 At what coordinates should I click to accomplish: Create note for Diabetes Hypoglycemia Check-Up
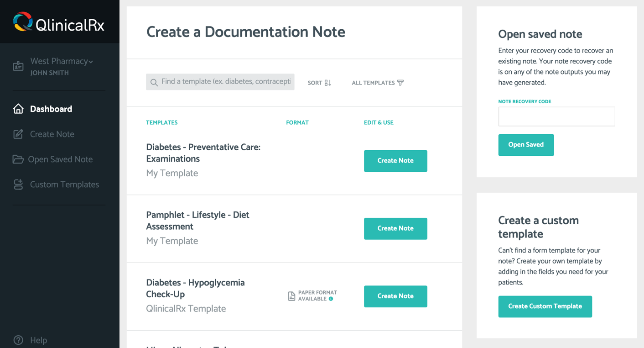[395, 296]
